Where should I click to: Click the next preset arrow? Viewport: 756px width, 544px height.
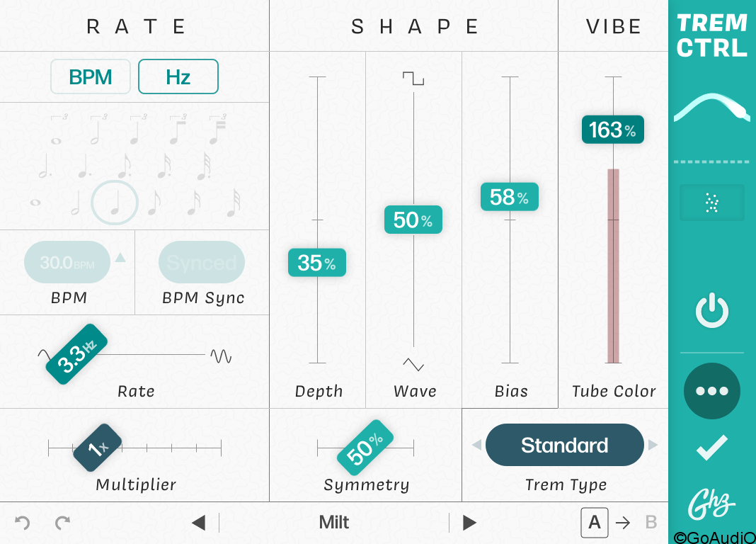pos(469,522)
